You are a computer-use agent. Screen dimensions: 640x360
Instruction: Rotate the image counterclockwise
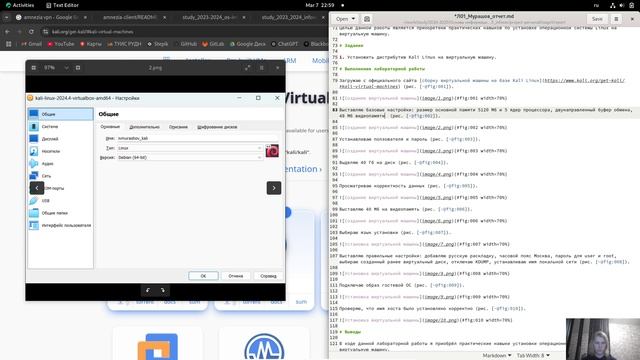[x=148, y=290]
